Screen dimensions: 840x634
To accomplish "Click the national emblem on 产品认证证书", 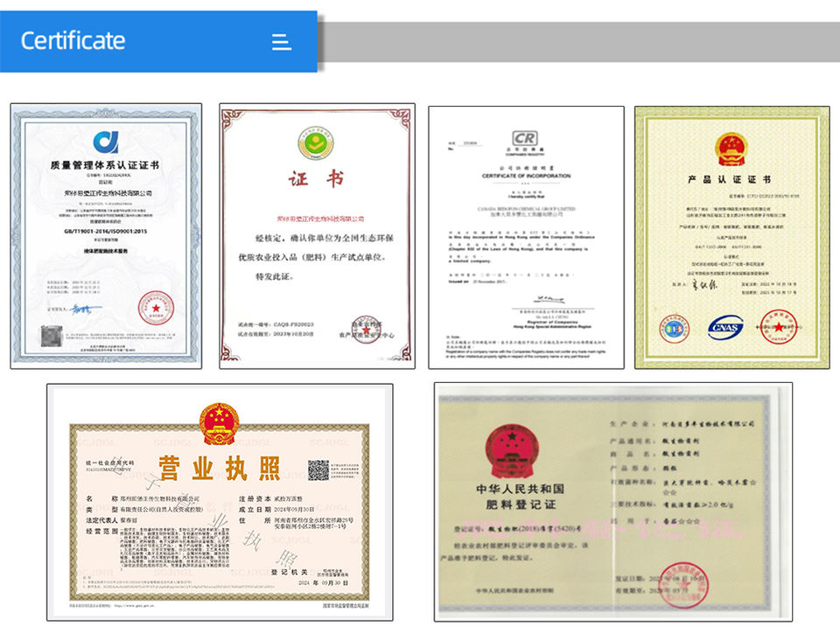I will coord(731,150).
